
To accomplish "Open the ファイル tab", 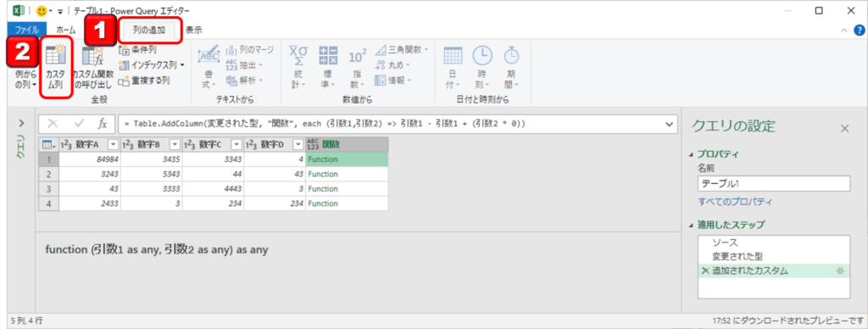I will coord(26,31).
